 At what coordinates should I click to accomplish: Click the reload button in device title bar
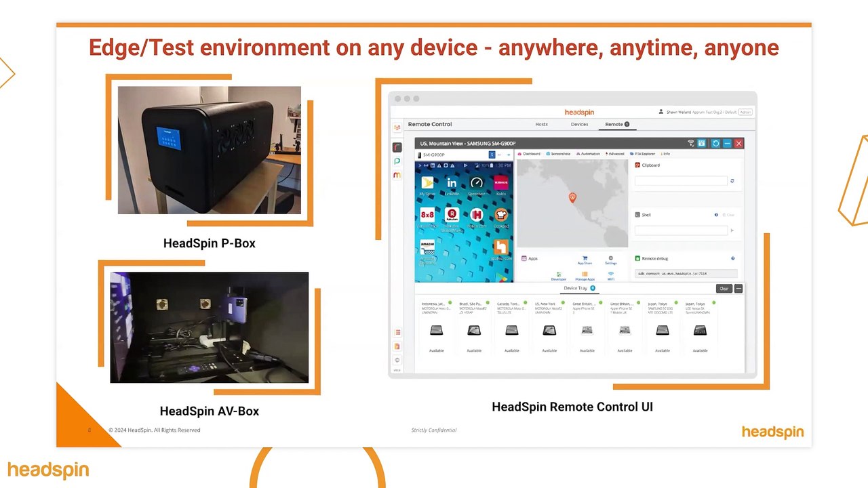715,144
